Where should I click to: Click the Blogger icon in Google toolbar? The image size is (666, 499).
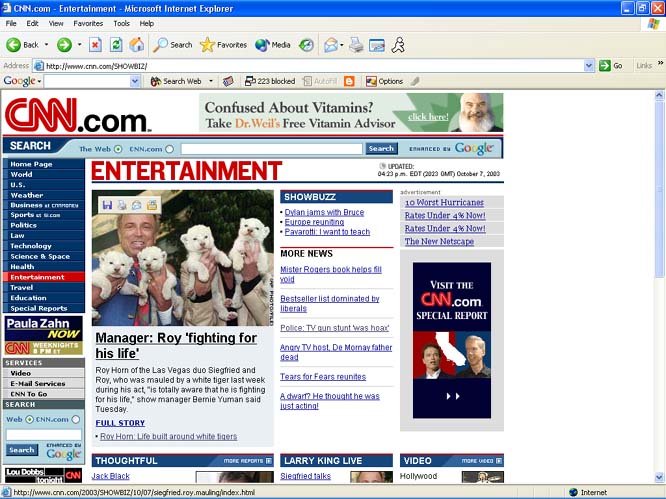[x=349, y=81]
